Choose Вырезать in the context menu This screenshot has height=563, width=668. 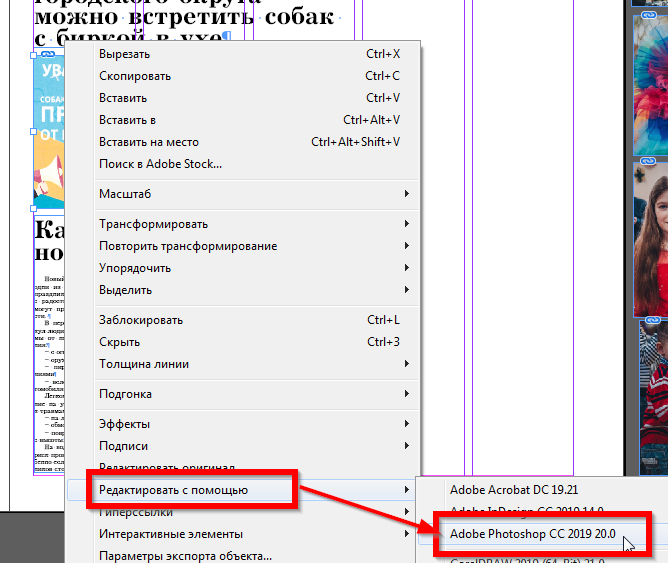(243, 54)
